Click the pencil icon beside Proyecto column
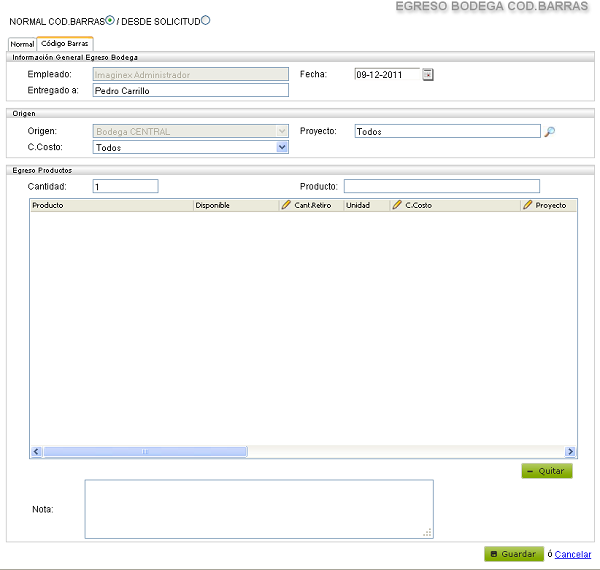Screen dimensions: 600x570 tap(528, 205)
